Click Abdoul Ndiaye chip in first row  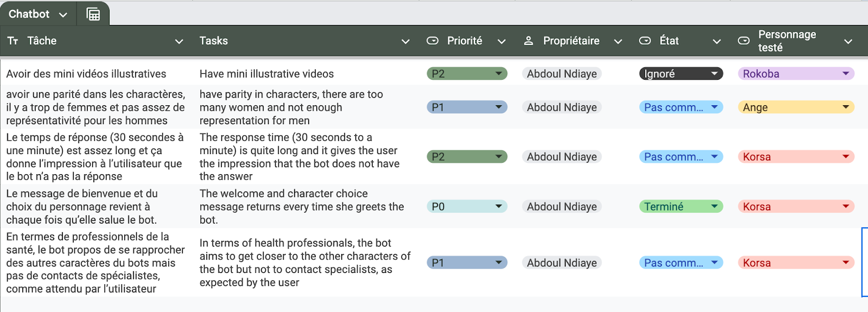click(561, 74)
